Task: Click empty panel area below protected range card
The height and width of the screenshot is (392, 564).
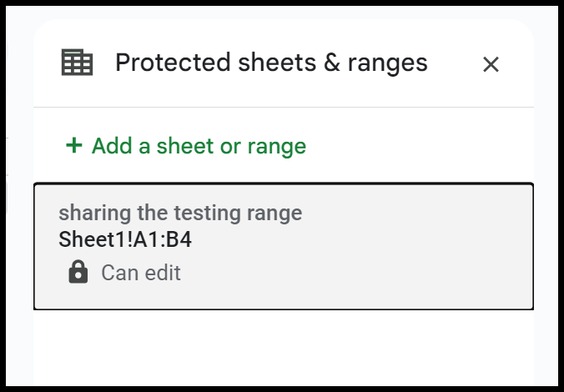Action: coord(284,345)
